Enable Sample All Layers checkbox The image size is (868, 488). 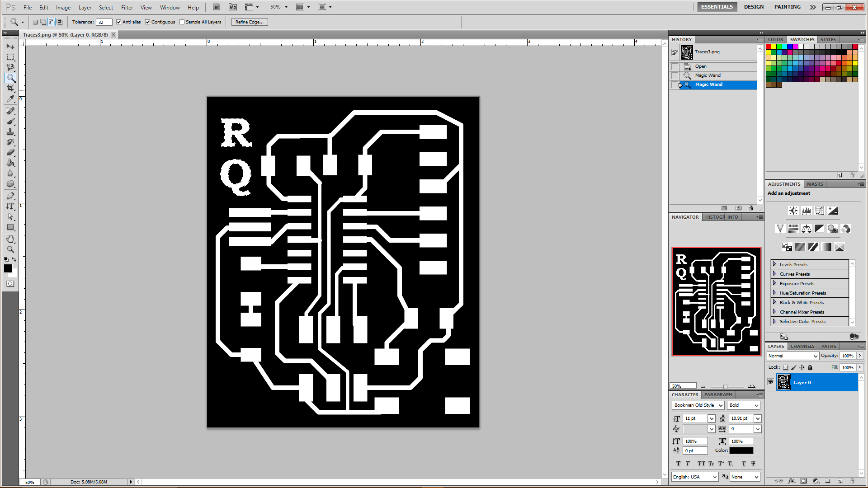point(182,22)
